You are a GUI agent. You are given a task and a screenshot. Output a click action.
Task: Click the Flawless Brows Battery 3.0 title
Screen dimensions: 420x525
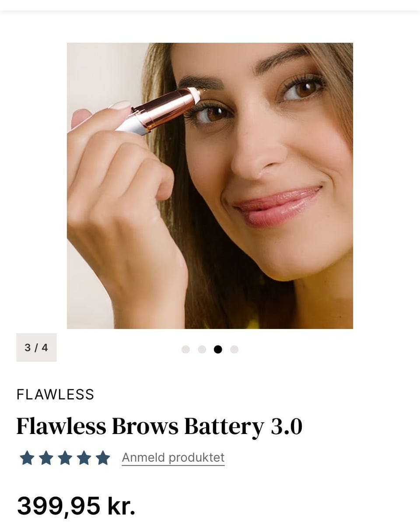159,427
